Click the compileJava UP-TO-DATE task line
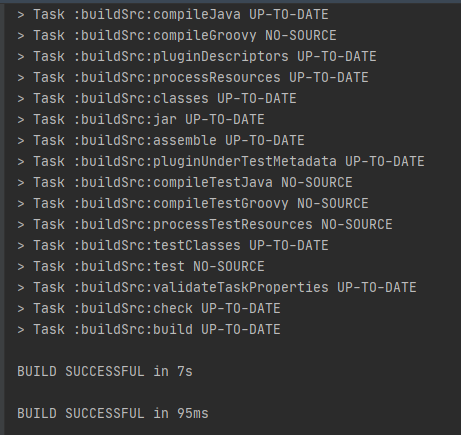The width and height of the screenshot is (461, 435). [173, 15]
